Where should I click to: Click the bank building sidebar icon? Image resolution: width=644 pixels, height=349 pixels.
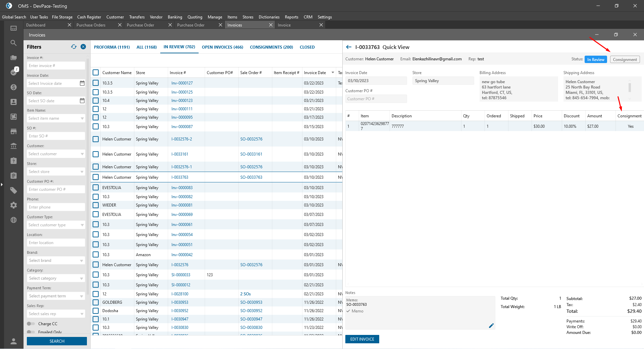point(13,146)
